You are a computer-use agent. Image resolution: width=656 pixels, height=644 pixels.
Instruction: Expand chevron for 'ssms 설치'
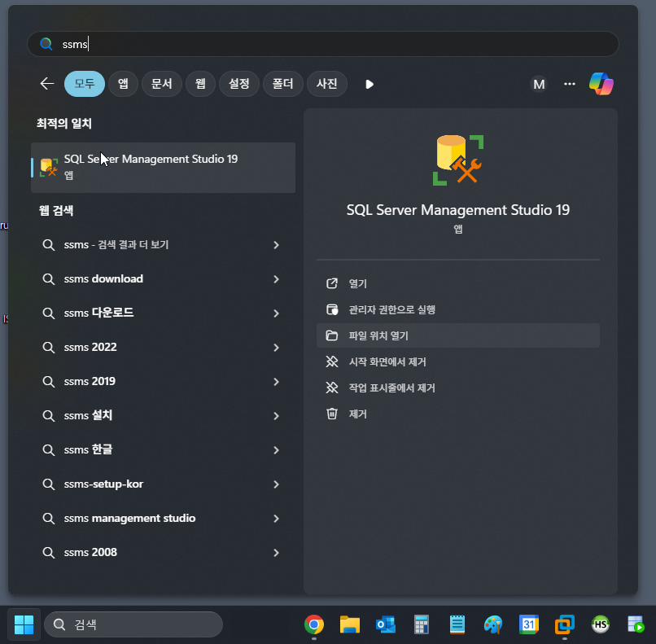tap(276, 416)
